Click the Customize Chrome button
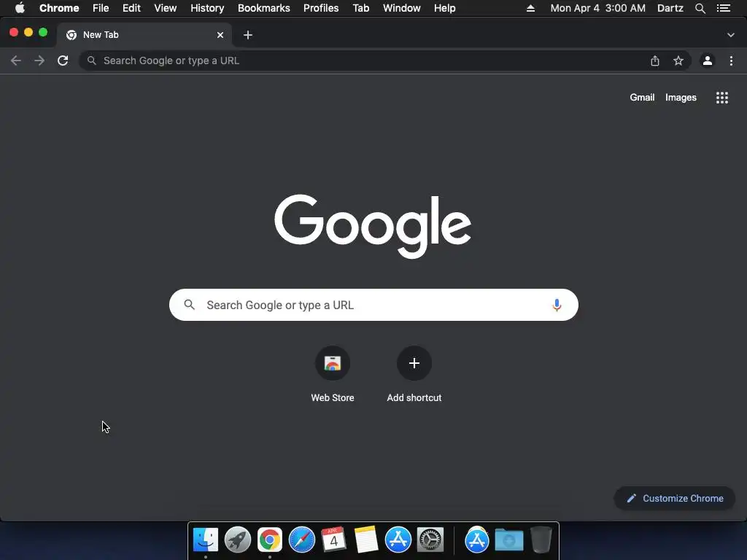Screen dimensions: 747x560 point(675,498)
